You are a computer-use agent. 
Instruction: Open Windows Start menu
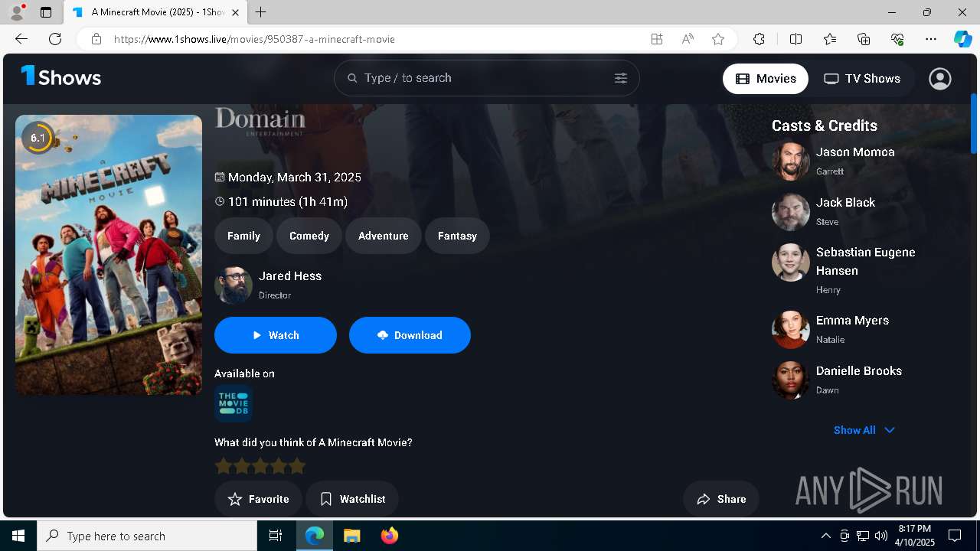point(18,536)
